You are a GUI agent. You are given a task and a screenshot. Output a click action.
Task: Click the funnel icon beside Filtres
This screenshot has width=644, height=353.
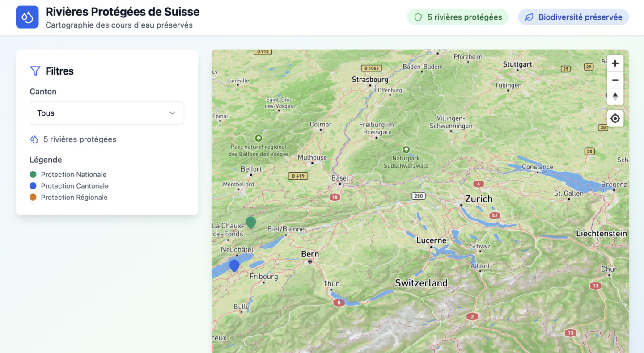(x=35, y=71)
